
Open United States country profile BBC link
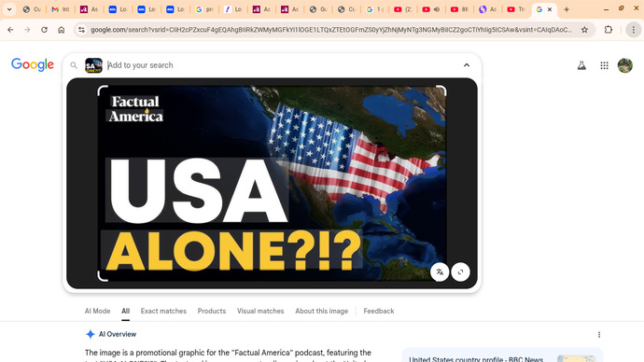pos(476,359)
